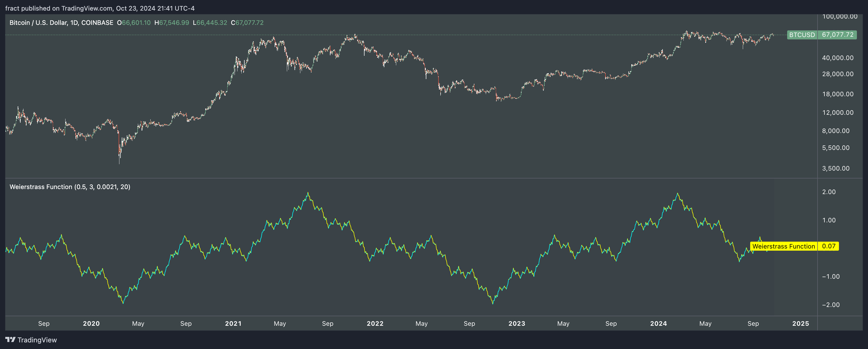This screenshot has height=349, width=868.
Task: Click the 40,000.00 price axis label
Action: (x=838, y=58)
